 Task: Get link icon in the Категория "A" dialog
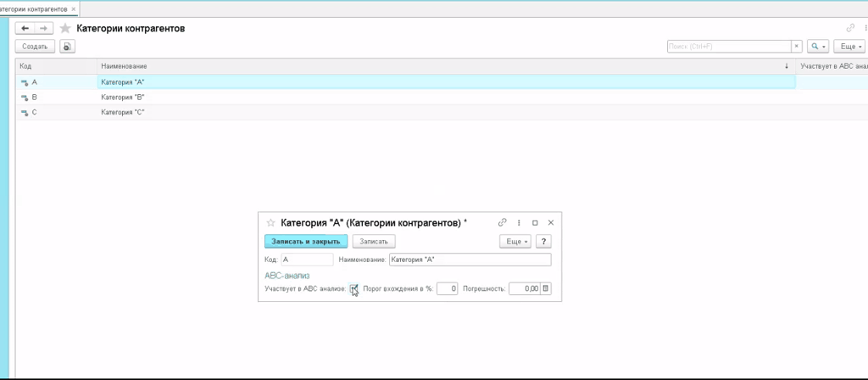(x=503, y=222)
